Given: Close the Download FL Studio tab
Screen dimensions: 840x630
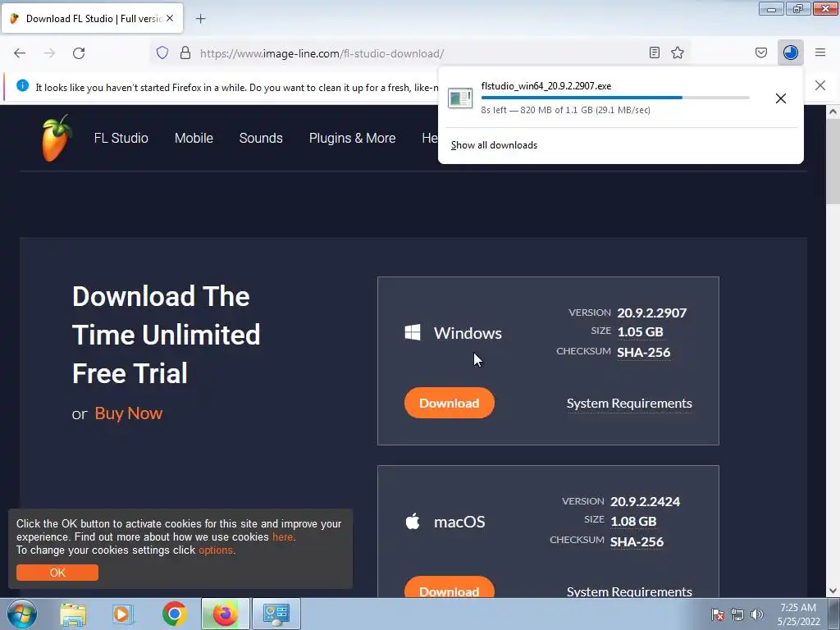Looking at the screenshot, I should 170,18.
